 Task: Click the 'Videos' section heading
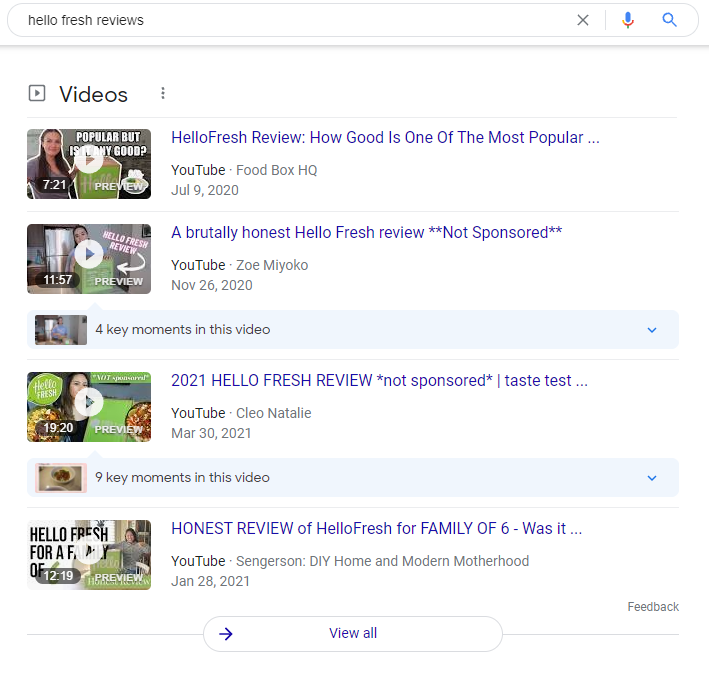coord(94,94)
